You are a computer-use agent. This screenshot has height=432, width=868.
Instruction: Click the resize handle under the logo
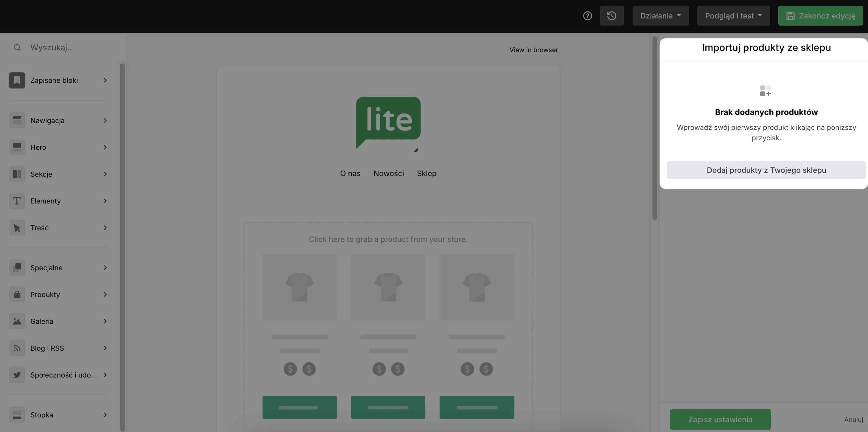(x=416, y=150)
